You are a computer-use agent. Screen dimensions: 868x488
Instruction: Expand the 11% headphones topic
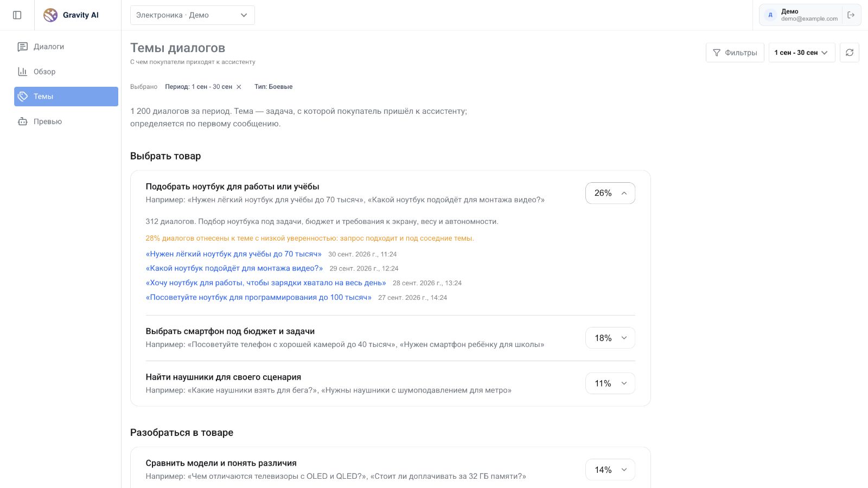(610, 383)
